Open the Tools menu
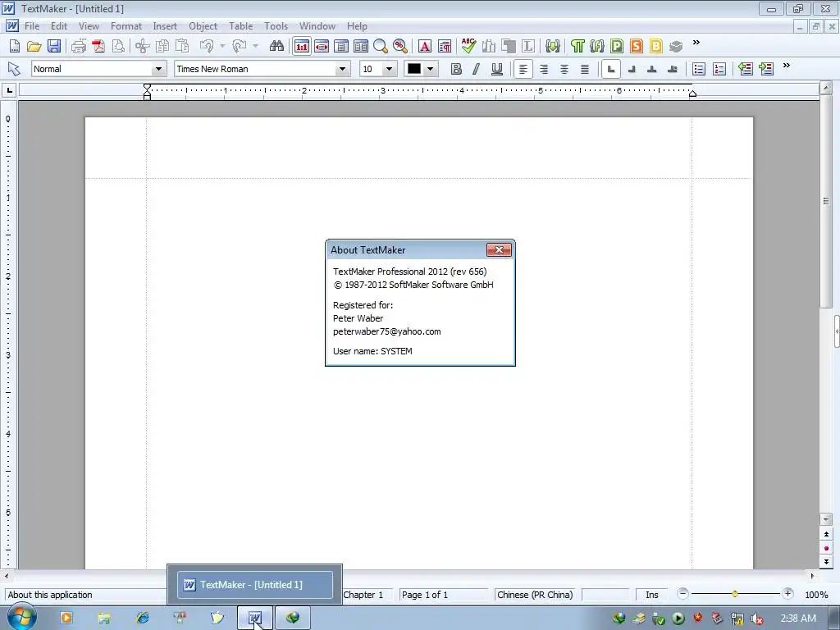This screenshot has width=840, height=630. pyautogui.click(x=276, y=25)
